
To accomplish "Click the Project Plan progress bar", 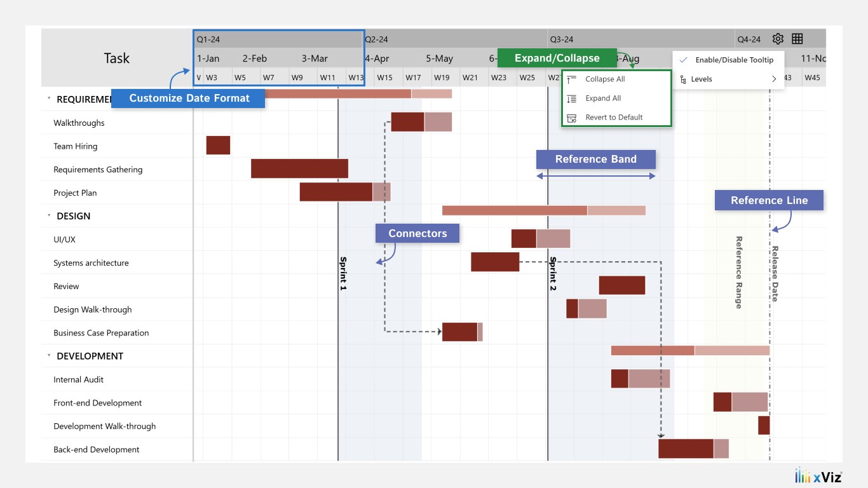I will (x=345, y=192).
